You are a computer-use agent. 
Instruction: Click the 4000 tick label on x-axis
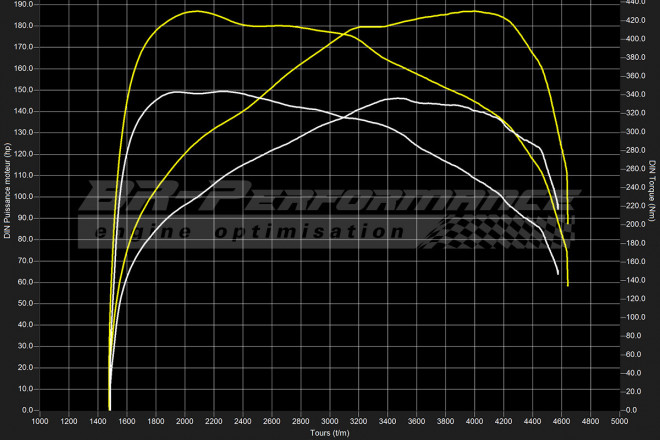pyautogui.click(x=474, y=422)
